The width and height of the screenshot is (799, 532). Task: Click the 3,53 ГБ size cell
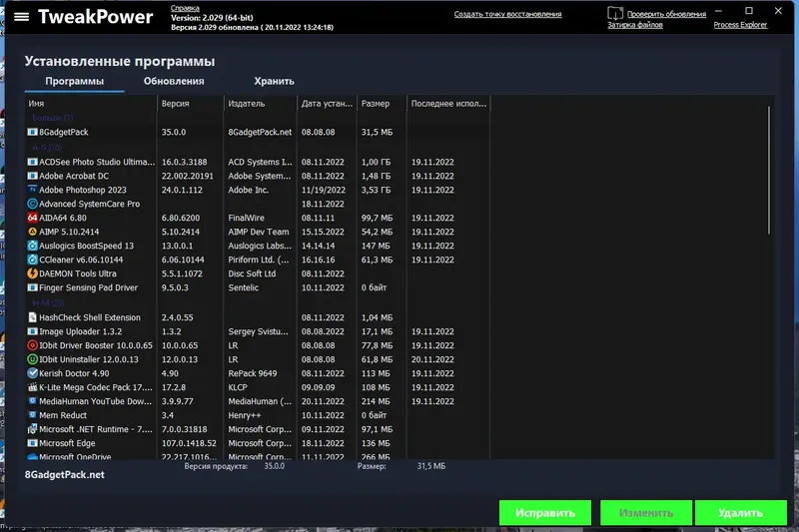pyautogui.click(x=377, y=190)
